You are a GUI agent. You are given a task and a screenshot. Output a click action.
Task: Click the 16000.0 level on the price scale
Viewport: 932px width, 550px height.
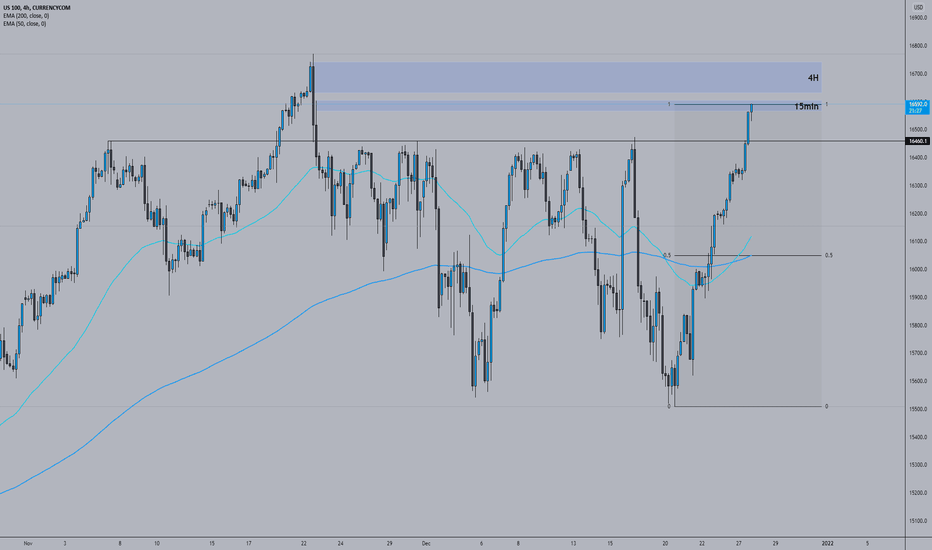point(918,269)
